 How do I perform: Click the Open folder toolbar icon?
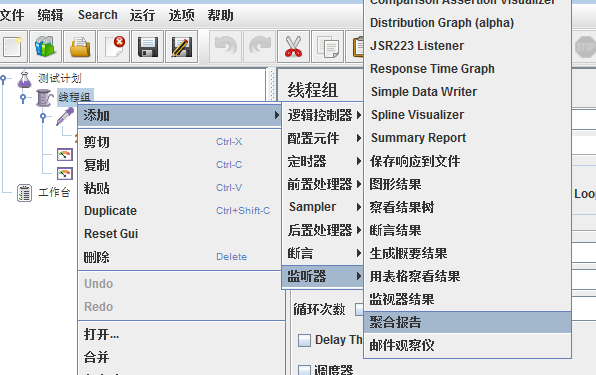pyautogui.click(x=79, y=47)
